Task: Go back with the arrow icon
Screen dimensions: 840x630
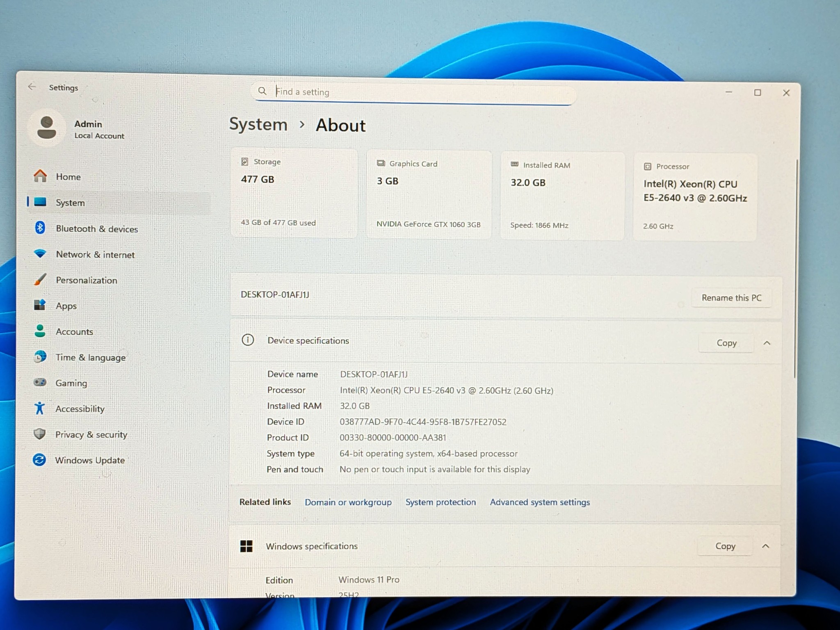Action: (32, 87)
